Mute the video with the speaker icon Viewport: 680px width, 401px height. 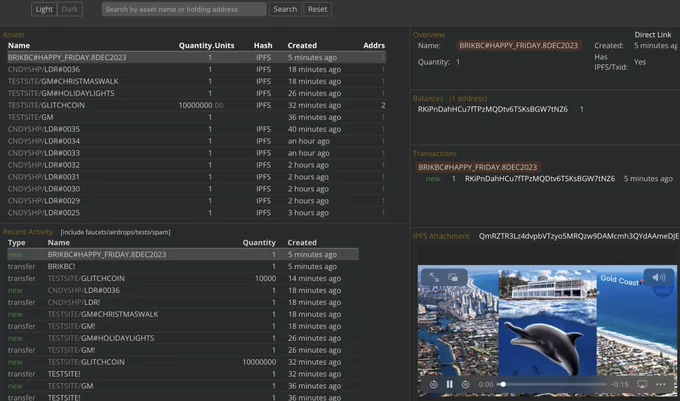click(658, 277)
